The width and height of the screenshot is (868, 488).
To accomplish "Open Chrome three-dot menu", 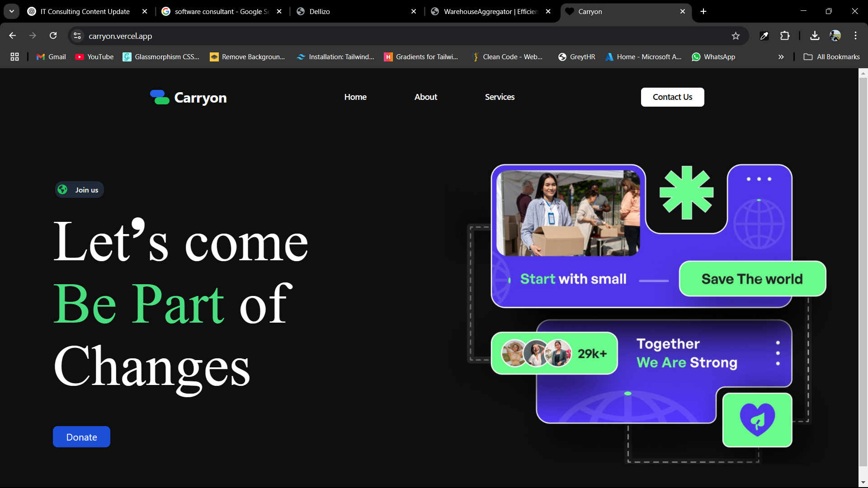I will tap(855, 36).
